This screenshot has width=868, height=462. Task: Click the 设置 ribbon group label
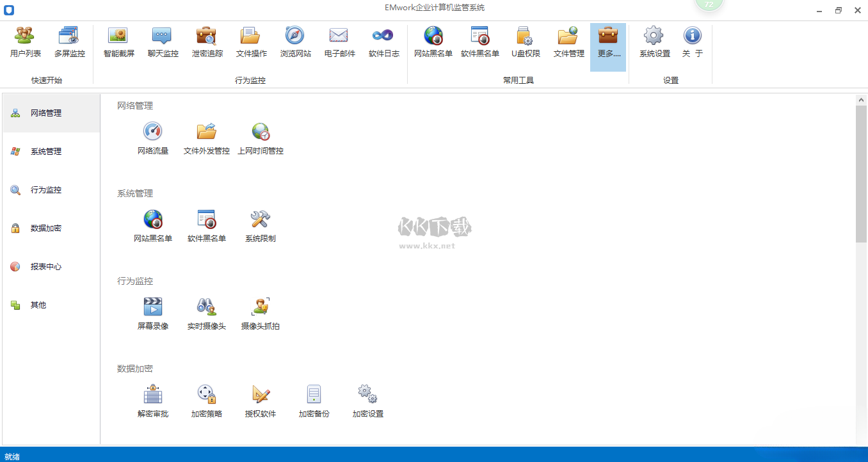tap(671, 81)
